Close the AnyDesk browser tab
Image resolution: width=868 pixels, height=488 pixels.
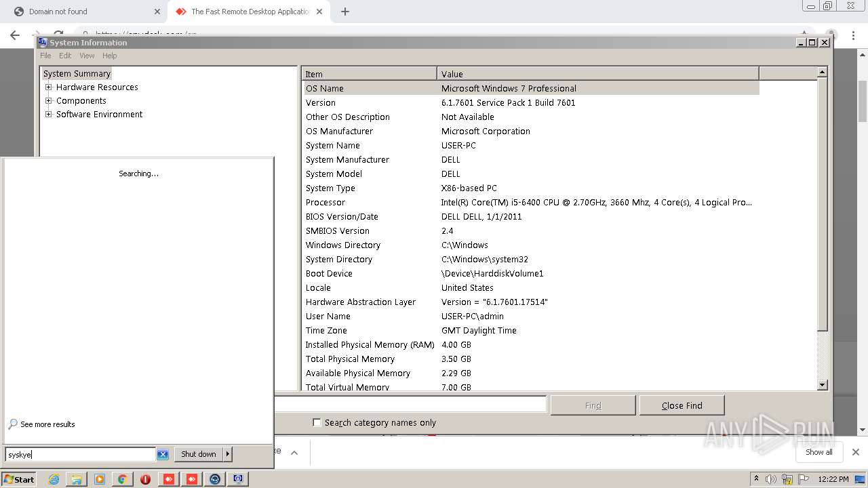point(320,12)
